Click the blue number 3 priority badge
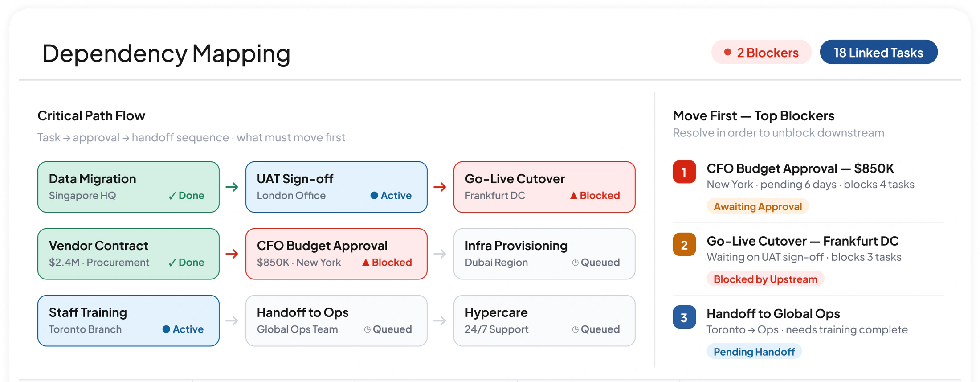This screenshot has height=382, width=980. pos(684,317)
